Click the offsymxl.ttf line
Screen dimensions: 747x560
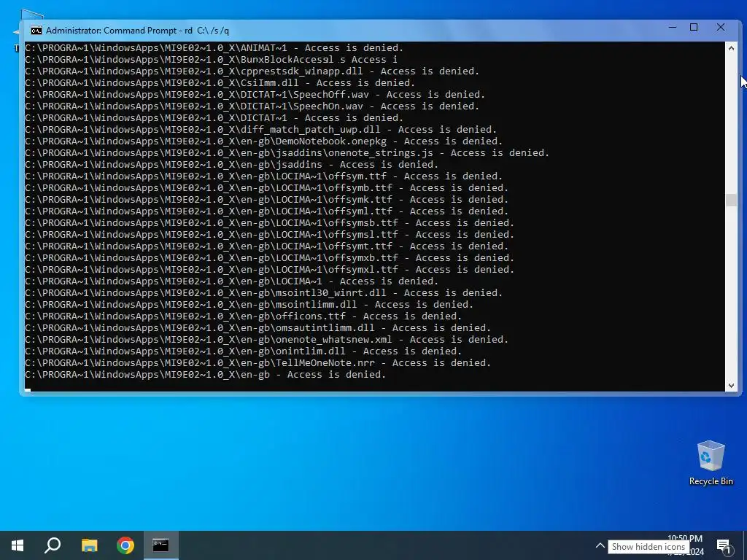click(270, 270)
